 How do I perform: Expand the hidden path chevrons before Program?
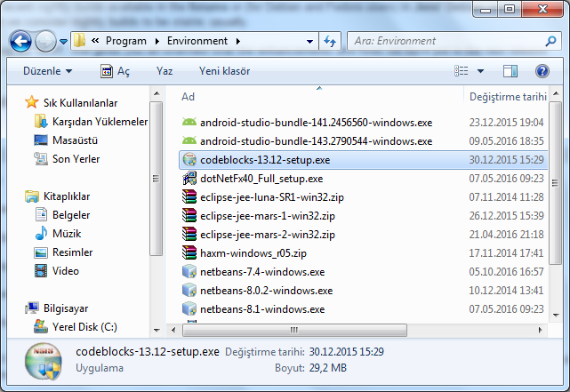click(x=95, y=41)
